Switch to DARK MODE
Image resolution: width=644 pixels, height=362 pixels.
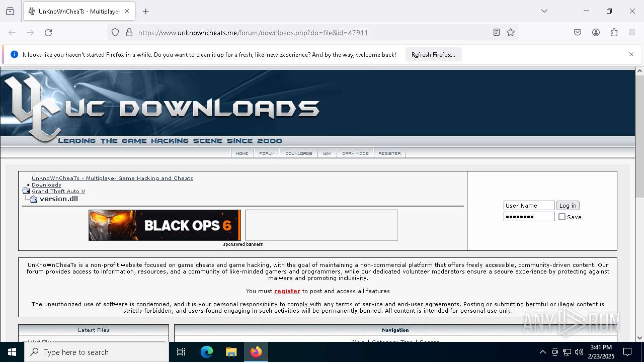[x=355, y=153]
